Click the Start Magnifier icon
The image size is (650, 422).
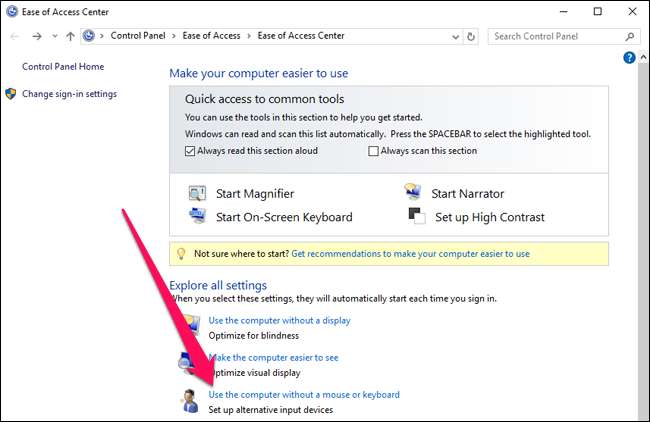197,193
